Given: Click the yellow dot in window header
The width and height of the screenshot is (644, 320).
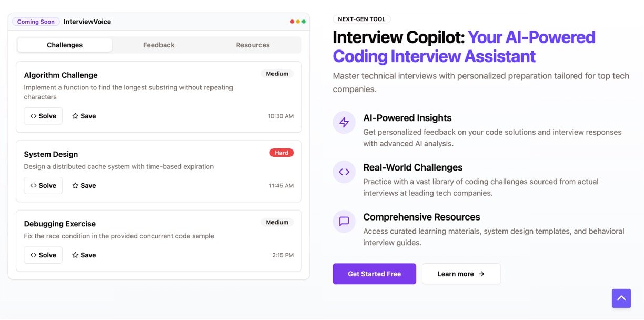Looking at the screenshot, I should 298,22.
